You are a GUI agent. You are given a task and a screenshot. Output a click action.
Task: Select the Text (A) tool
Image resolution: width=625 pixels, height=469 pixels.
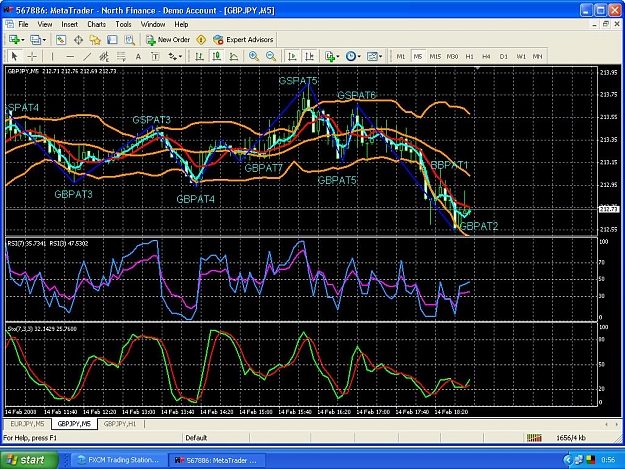coord(138,57)
